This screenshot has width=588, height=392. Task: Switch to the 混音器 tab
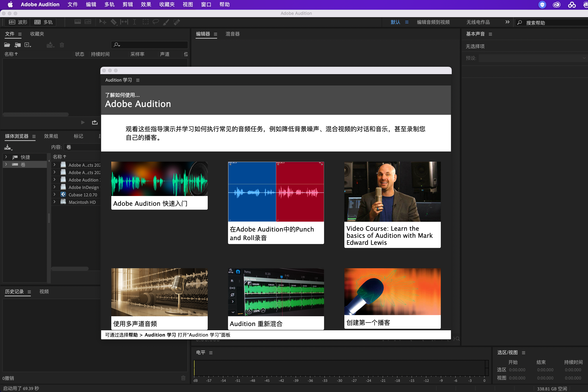pyautogui.click(x=233, y=34)
